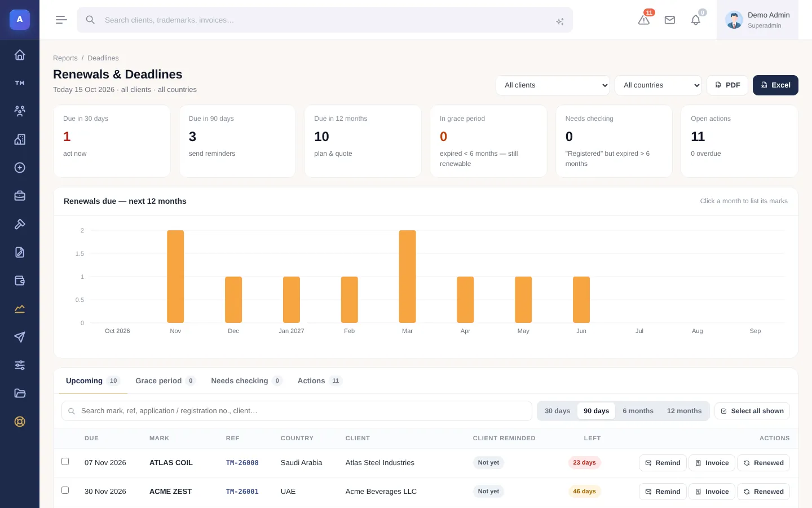
Task: Open the Due in 12 months card
Action: [x=363, y=141]
